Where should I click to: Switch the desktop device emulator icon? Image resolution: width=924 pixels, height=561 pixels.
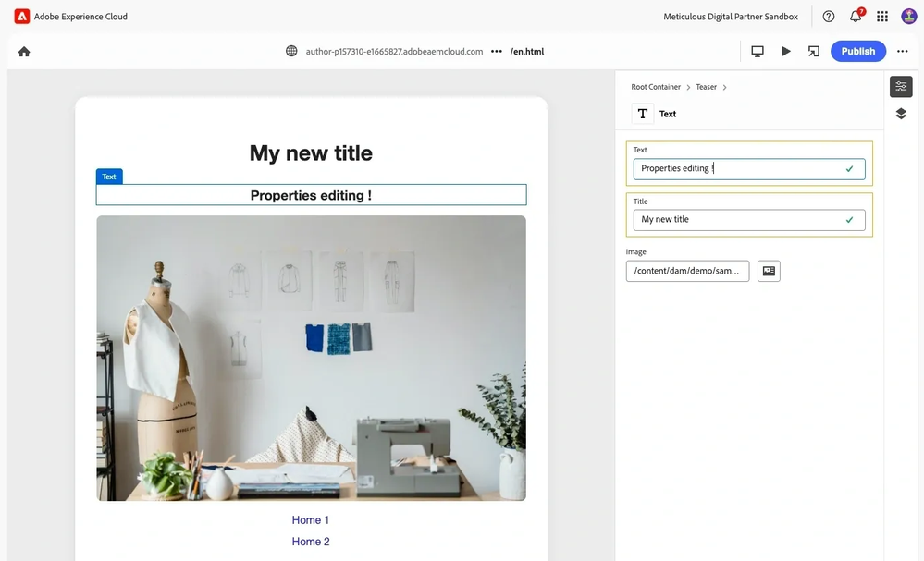tap(758, 52)
